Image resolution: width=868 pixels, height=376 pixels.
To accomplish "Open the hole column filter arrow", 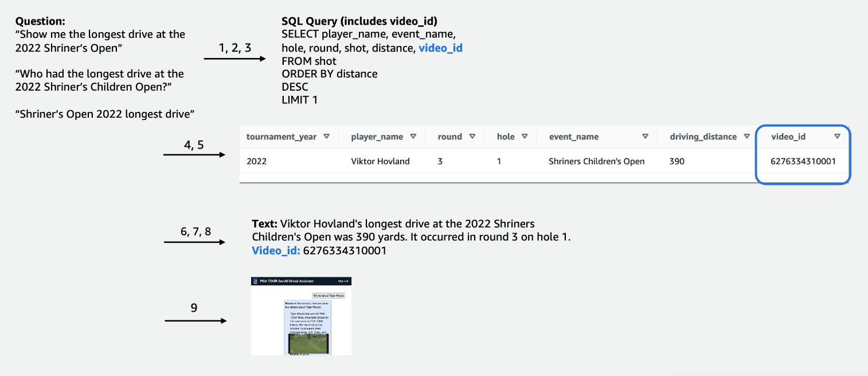I will tap(525, 137).
